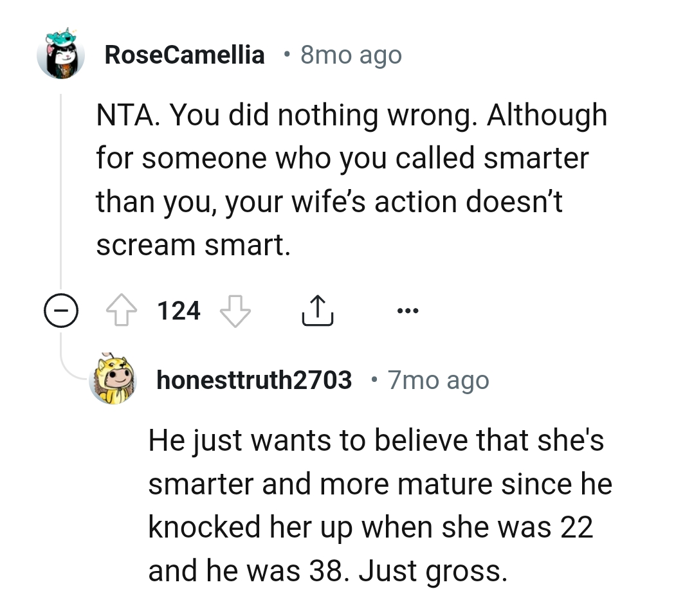
Task: Open RoseCamellia's profile
Action: [x=184, y=55]
